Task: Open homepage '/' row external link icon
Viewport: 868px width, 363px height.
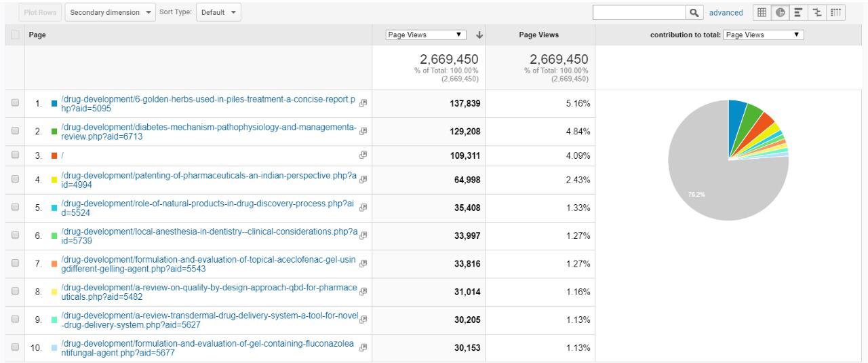Action: pos(363,155)
